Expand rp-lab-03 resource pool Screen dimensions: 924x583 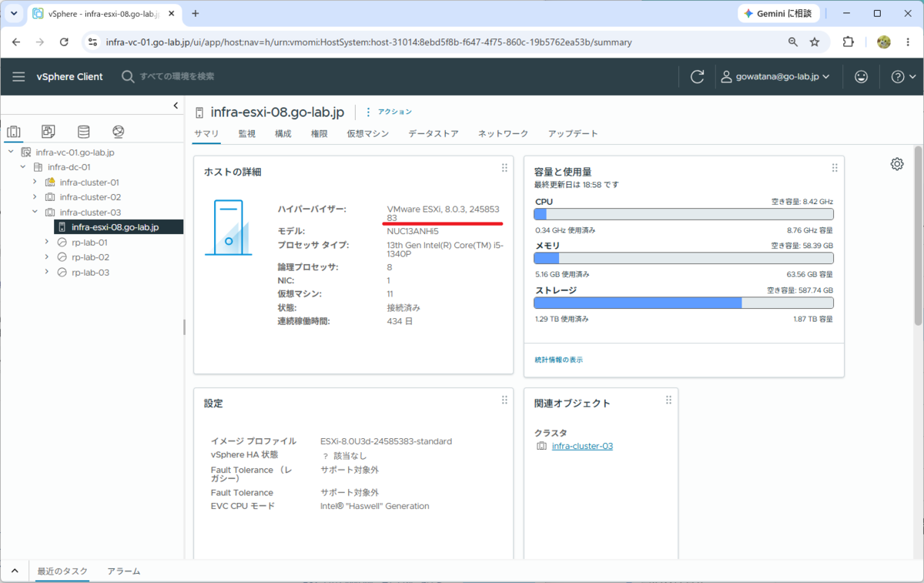click(47, 273)
